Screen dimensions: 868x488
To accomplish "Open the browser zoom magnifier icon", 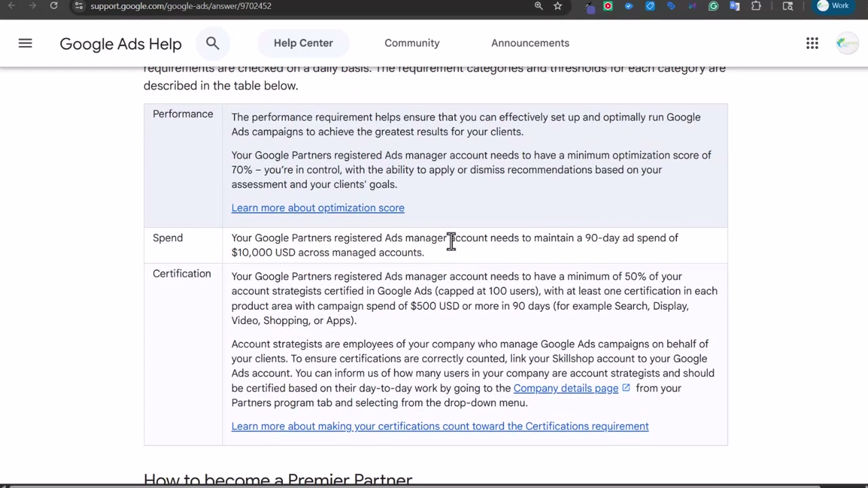I will [x=538, y=5].
